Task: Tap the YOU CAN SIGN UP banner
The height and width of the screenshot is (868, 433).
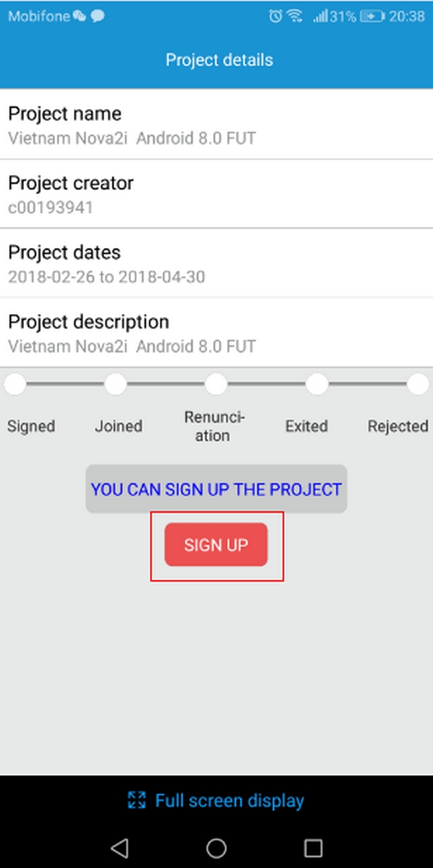Action: coord(216,489)
